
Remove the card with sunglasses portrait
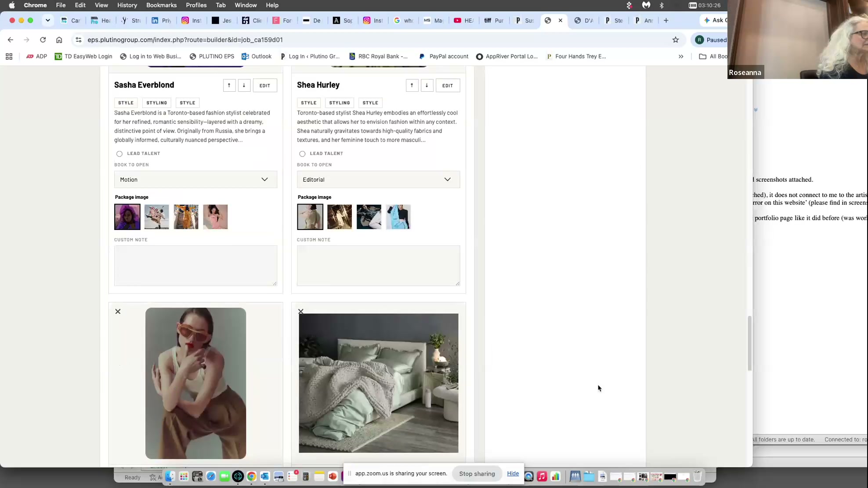tap(118, 311)
